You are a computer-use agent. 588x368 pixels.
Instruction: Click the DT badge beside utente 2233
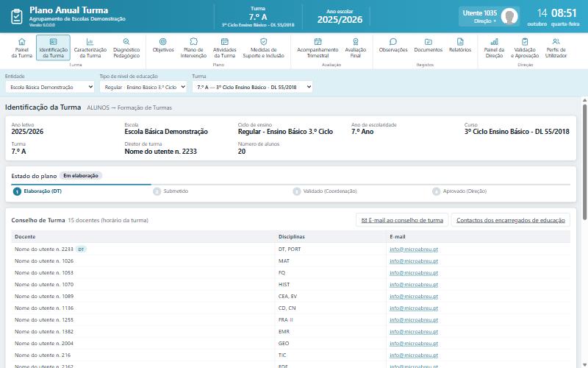point(81,250)
